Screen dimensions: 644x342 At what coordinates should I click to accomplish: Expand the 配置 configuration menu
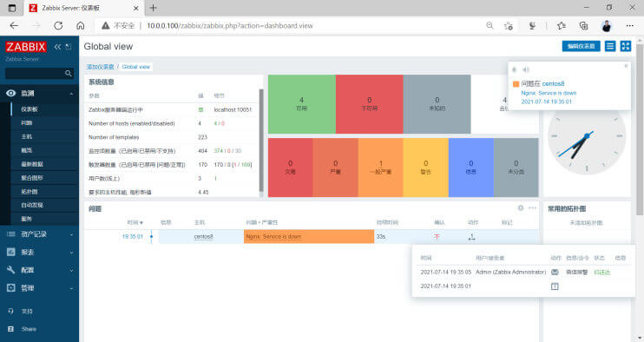39,270
